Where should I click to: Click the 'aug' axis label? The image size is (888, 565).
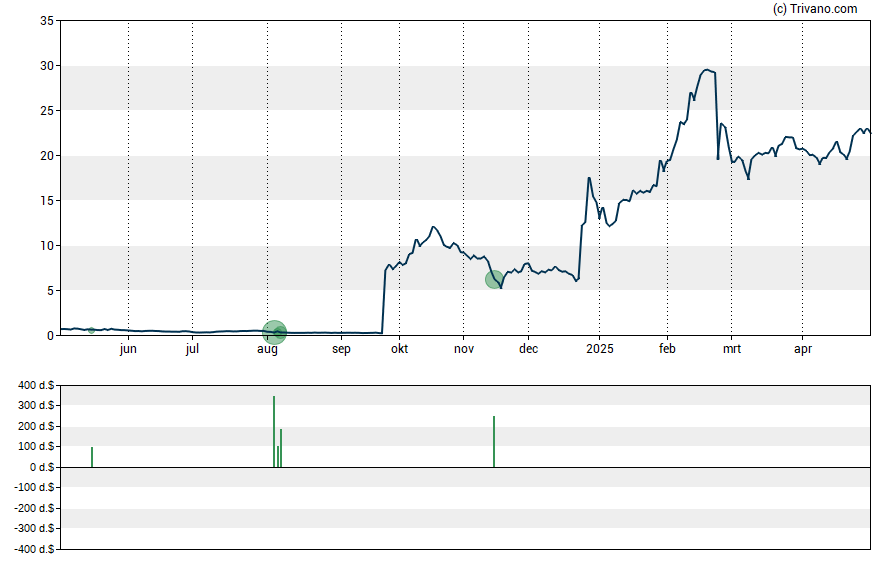click(267, 349)
